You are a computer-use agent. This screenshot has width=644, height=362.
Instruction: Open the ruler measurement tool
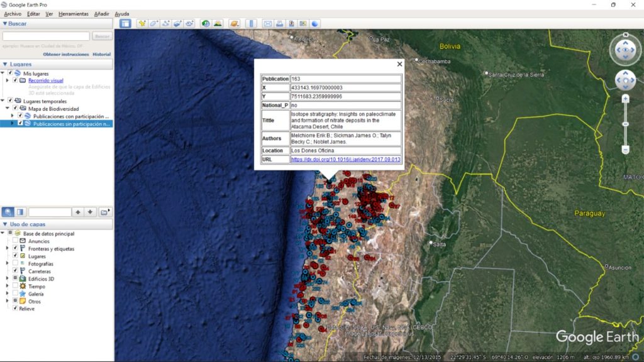252,24
